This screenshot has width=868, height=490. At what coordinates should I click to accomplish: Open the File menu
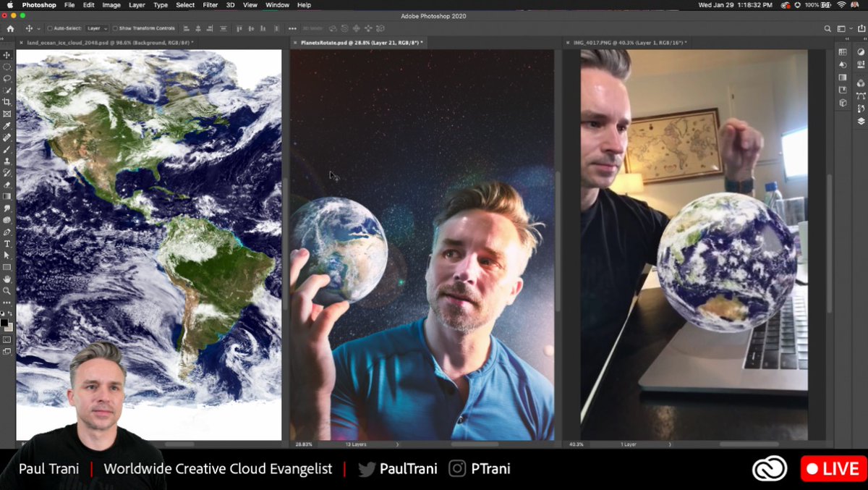(69, 5)
